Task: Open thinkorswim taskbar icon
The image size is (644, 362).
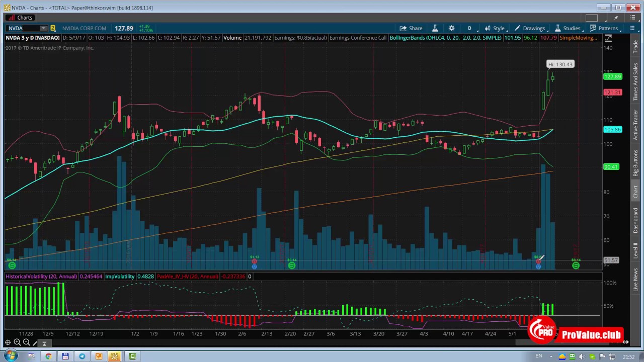Action: pyautogui.click(x=114, y=356)
